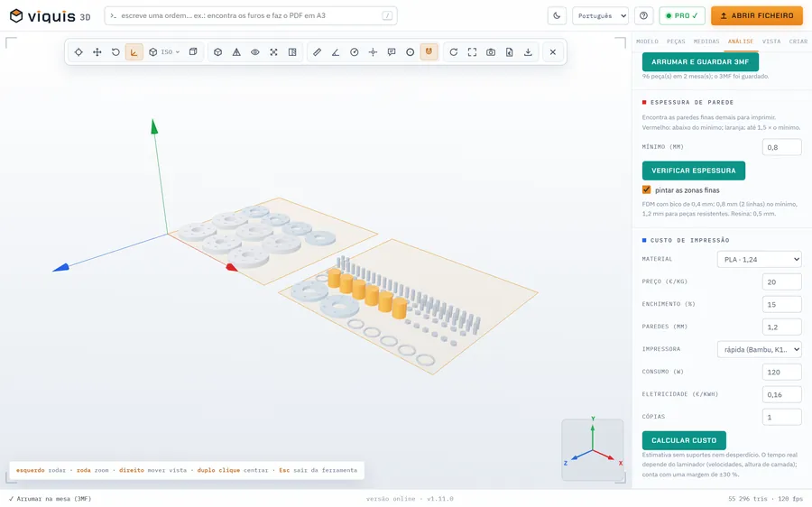This screenshot has width=812, height=507.
Task: Uncheck pintar as zonas finas
Action: point(646,190)
